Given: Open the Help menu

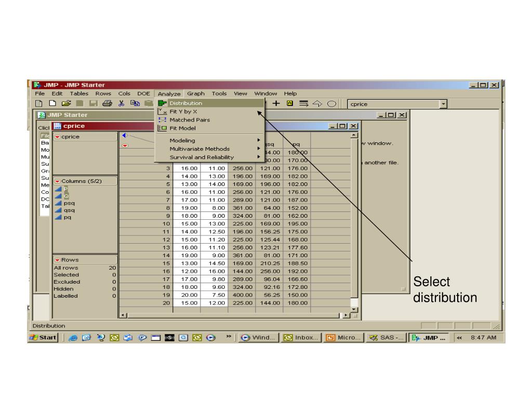Looking at the screenshot, I should [x=290, y=94].
